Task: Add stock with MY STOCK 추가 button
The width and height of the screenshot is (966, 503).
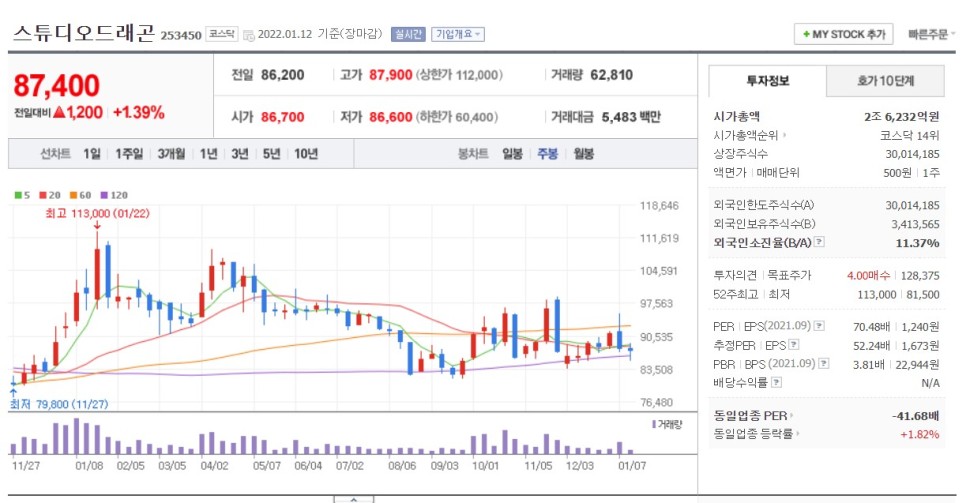Action: pyautogui.click(x=843, y=35)
